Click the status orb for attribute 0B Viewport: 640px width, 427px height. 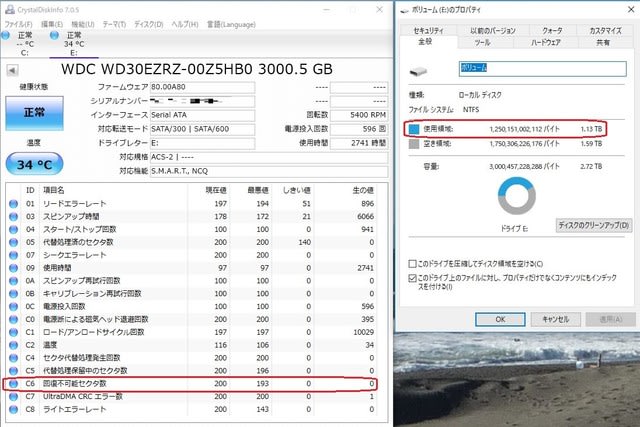coord(13,294)
